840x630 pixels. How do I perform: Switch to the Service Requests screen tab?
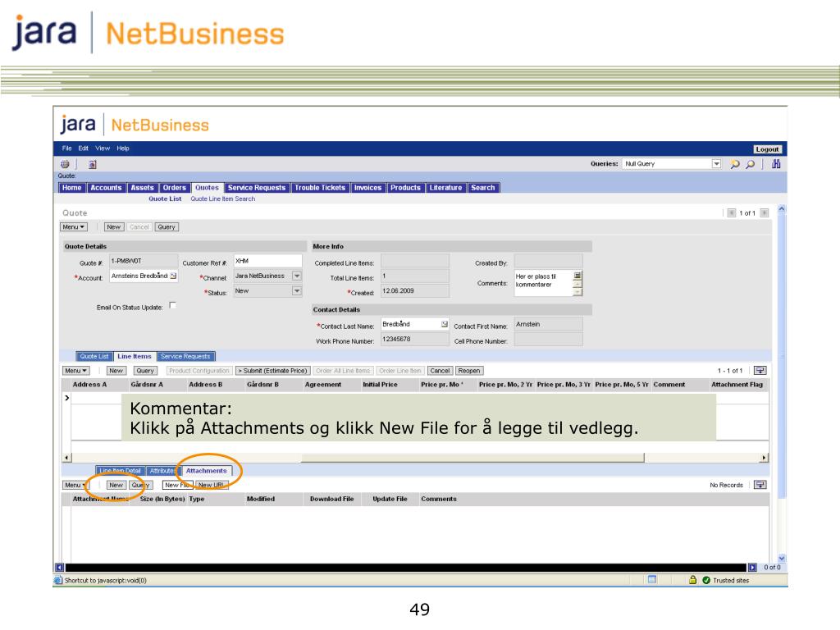[257, 188]
